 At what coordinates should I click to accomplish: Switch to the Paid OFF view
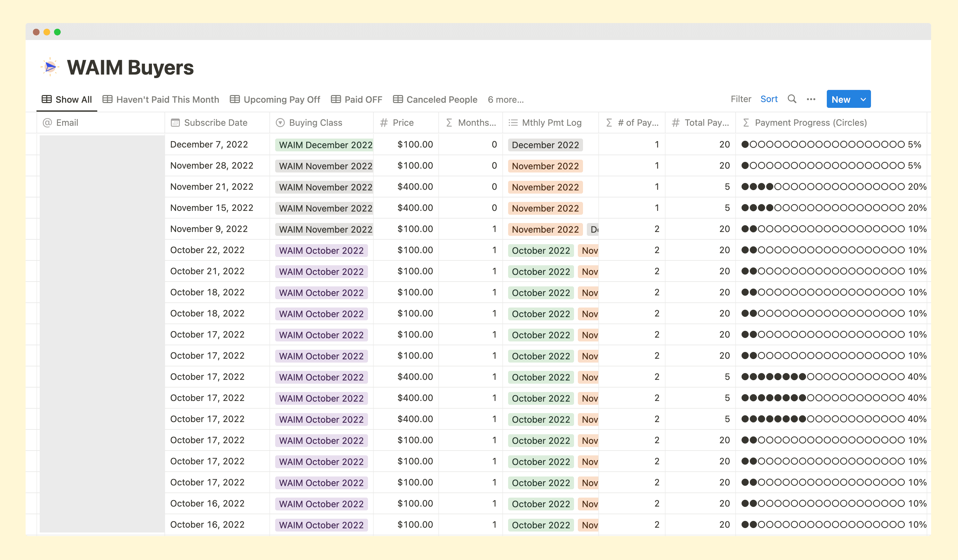[x=363, y=99]
